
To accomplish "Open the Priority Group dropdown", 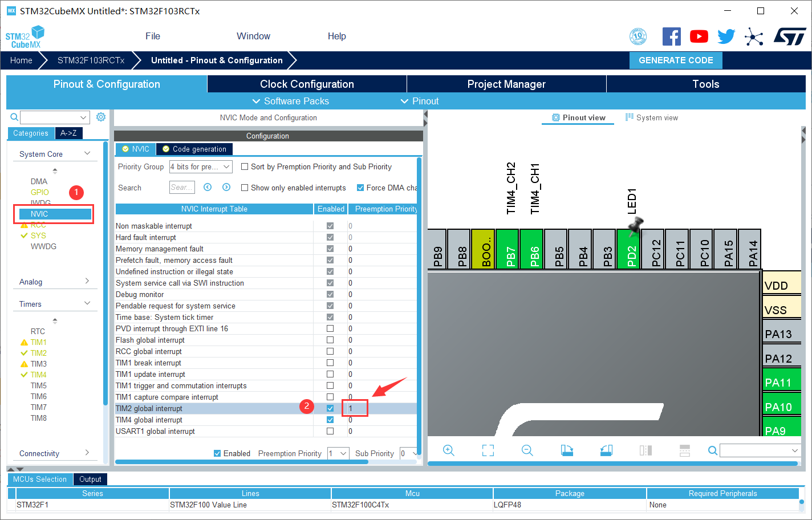I will tap(201, 166).
